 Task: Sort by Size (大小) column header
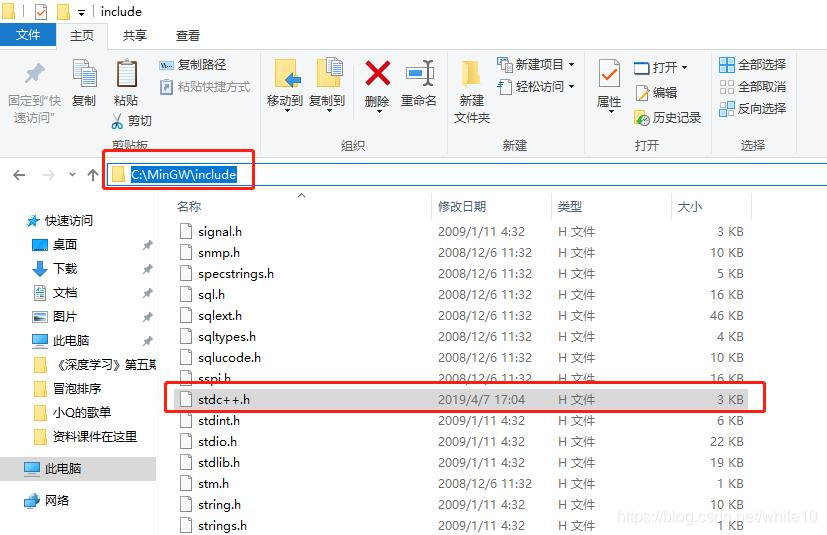[690, 206]
